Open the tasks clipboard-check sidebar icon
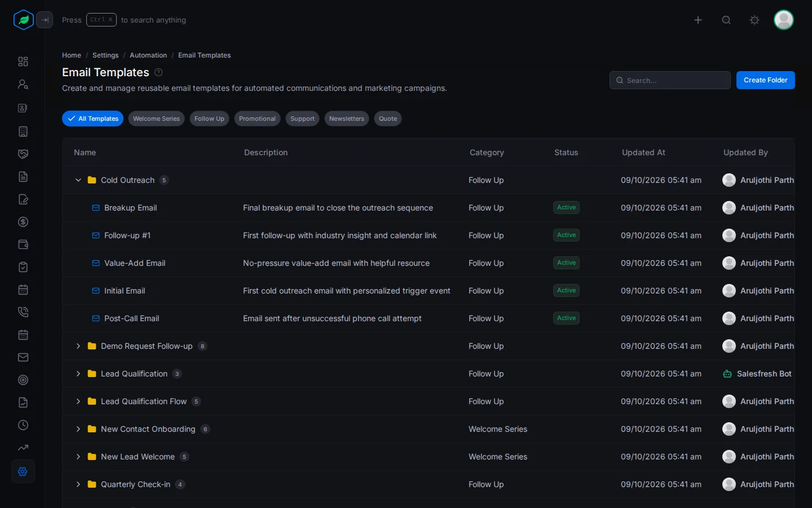This screenshot has width=812, height=508. [23, 267]
